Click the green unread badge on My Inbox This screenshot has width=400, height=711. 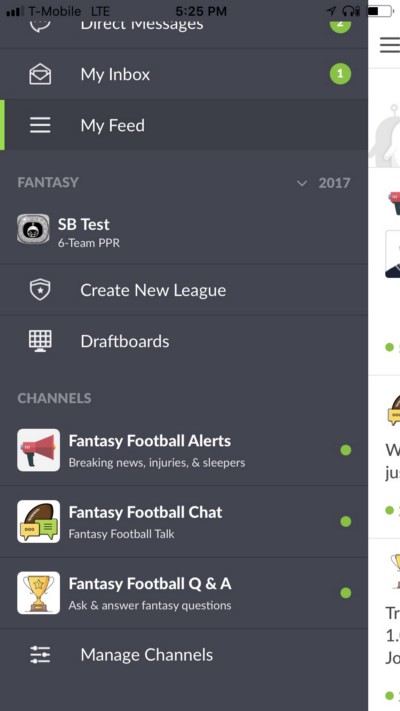pyautogui.click(x=340, y=74)
